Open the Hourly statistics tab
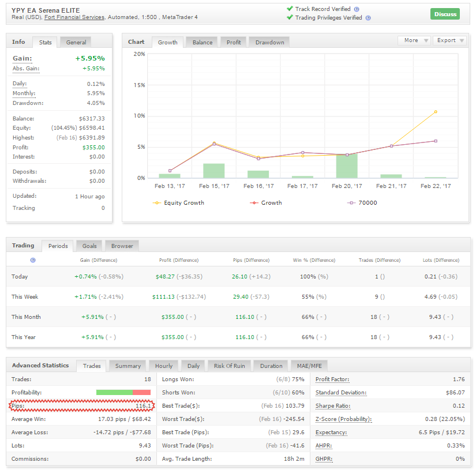The height and width of the screenshot is (470, 476). click(164, 366)
